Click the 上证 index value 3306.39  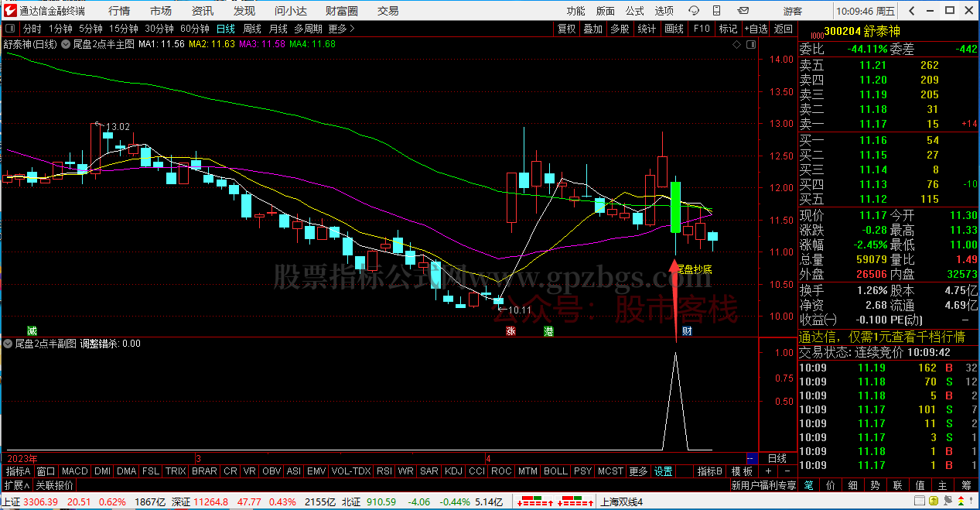pyautogui.click(x=39, y=501)
